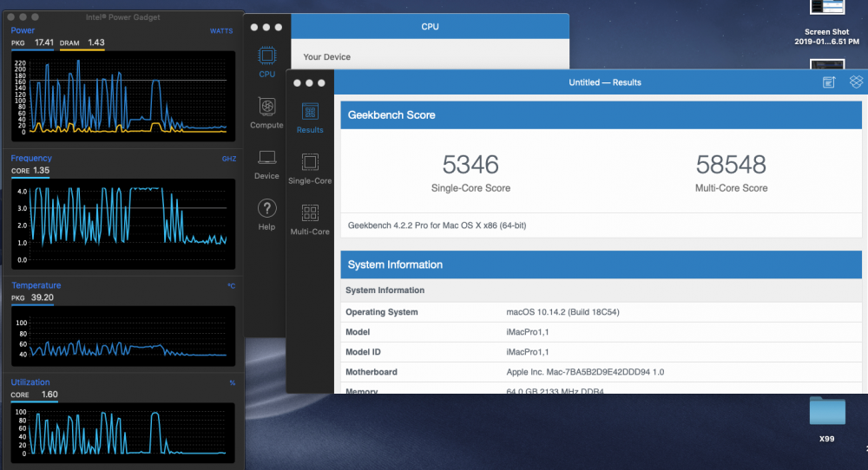The height and width of the screenshot is (470, 868).
Task: Open the Single-Core results section
Action: pos(310,168)
